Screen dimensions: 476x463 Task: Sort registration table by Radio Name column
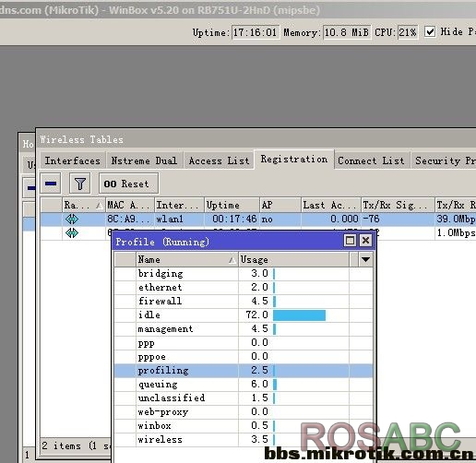click(x=83, y=205)
